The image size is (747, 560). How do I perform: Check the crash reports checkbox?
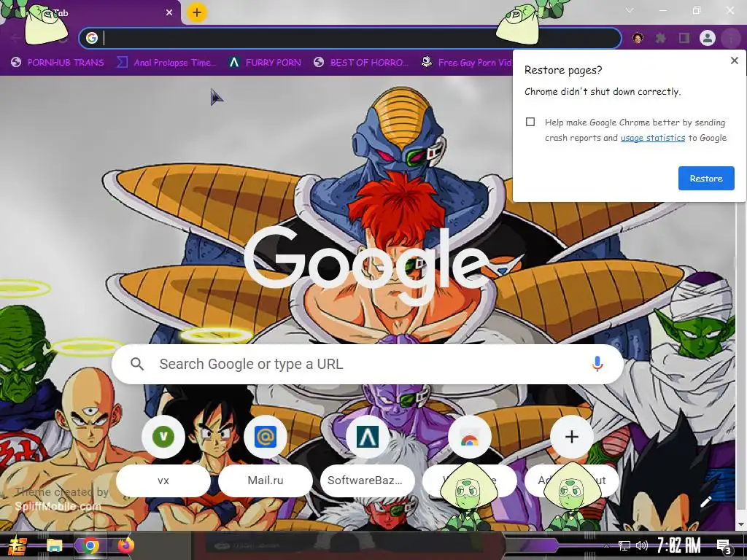coord(530,122)
